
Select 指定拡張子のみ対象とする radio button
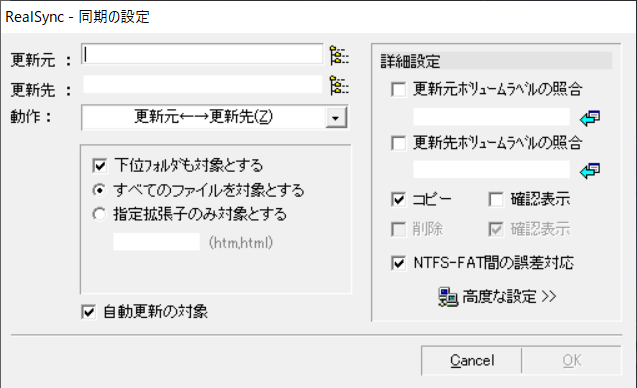click(x=99, y=214)
